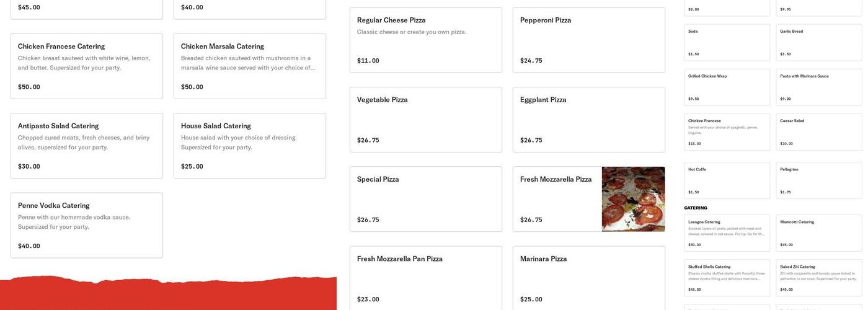Open the Fresh Mozzarella Pizza photo
The width and height of the screenshot is (868, 310).
click(633, 199)
